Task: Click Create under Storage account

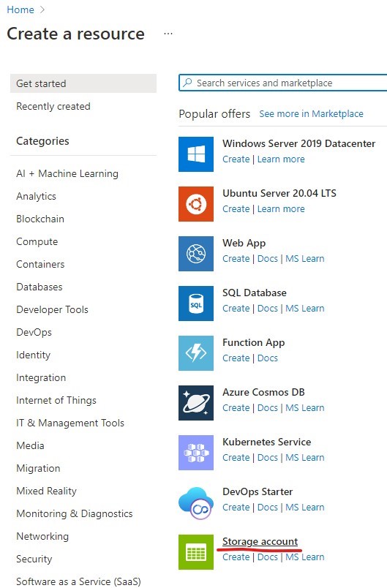Action: [x=236, y=557]
